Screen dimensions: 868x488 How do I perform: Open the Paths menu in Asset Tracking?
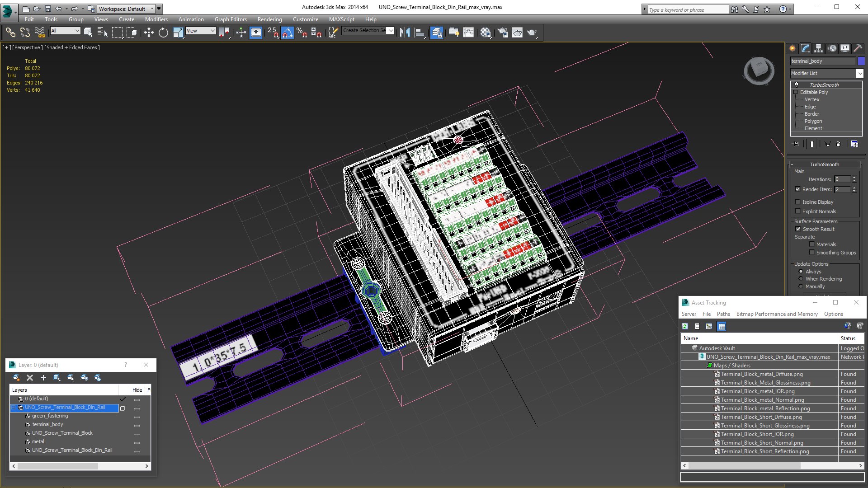[x=723, y=314]
